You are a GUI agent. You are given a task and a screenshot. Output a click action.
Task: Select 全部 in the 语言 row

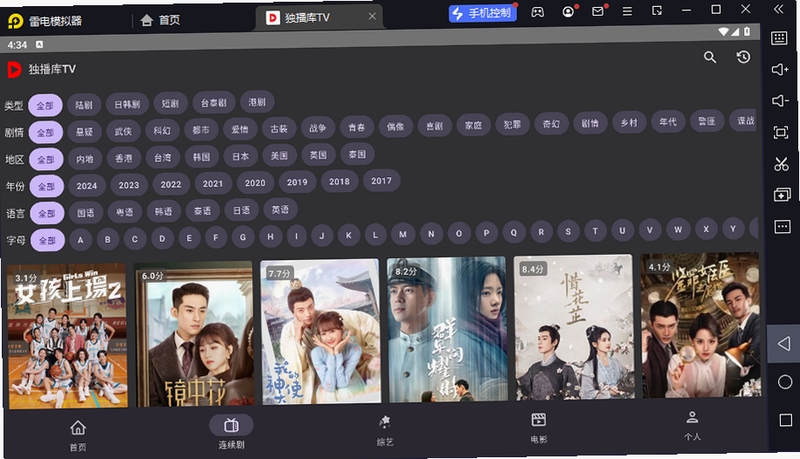(x=47, y=213)
